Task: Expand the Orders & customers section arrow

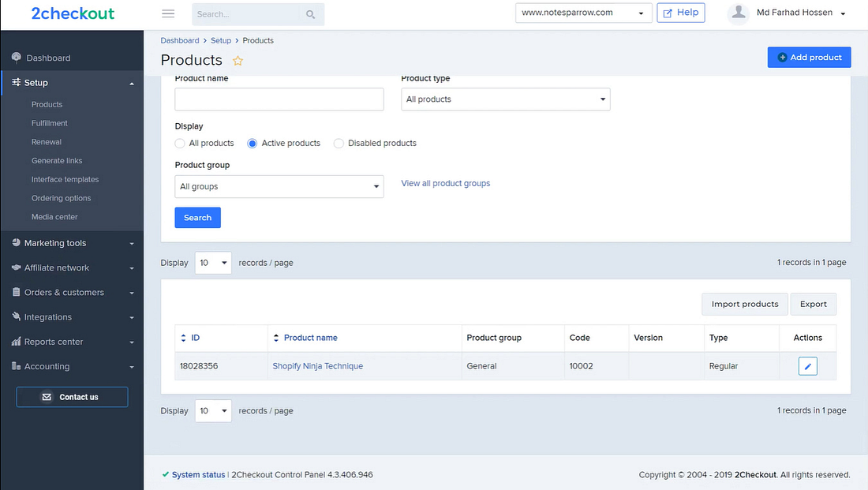Action: tap(132, 293)
